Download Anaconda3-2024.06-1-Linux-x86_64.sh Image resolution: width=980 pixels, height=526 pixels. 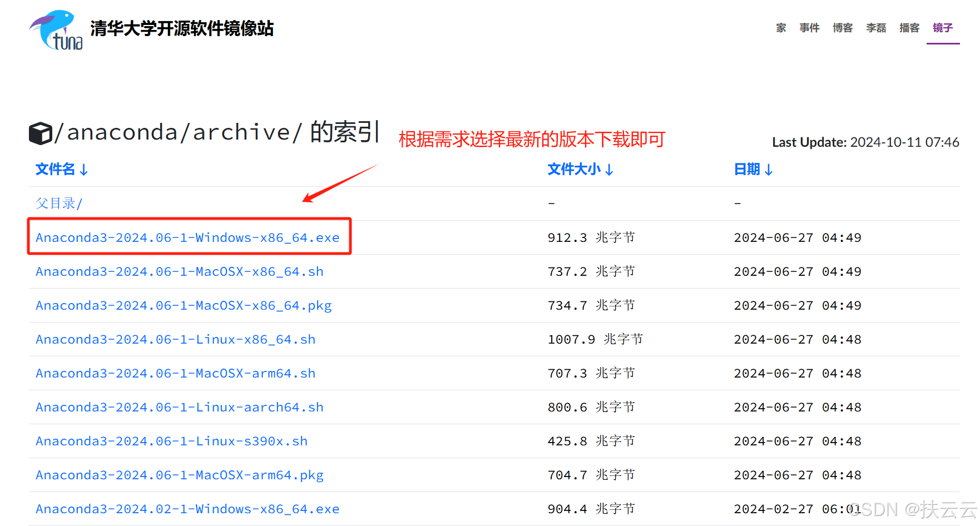point(176,340)
